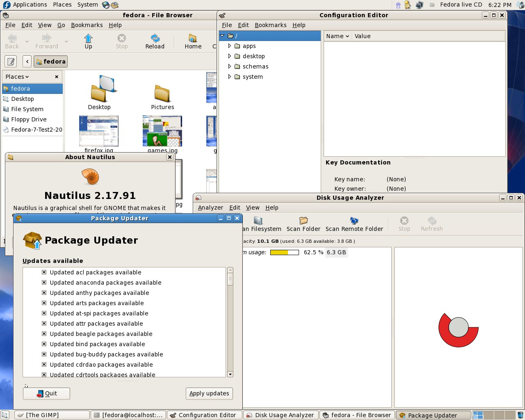525x420 pixels.
Task: Open the Bookmarks menu in Configuration Editor
Action: pyautogui.click(x=271, y=25)
